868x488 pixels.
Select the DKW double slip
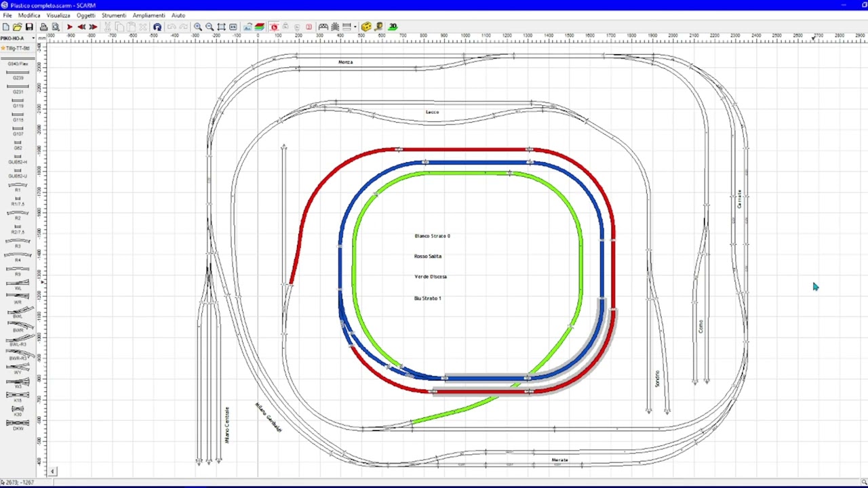point(18,425)
